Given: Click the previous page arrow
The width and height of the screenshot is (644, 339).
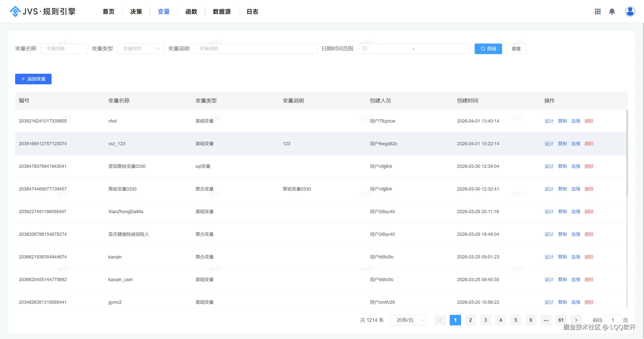Looking at the screenshot, I should 440,320.
